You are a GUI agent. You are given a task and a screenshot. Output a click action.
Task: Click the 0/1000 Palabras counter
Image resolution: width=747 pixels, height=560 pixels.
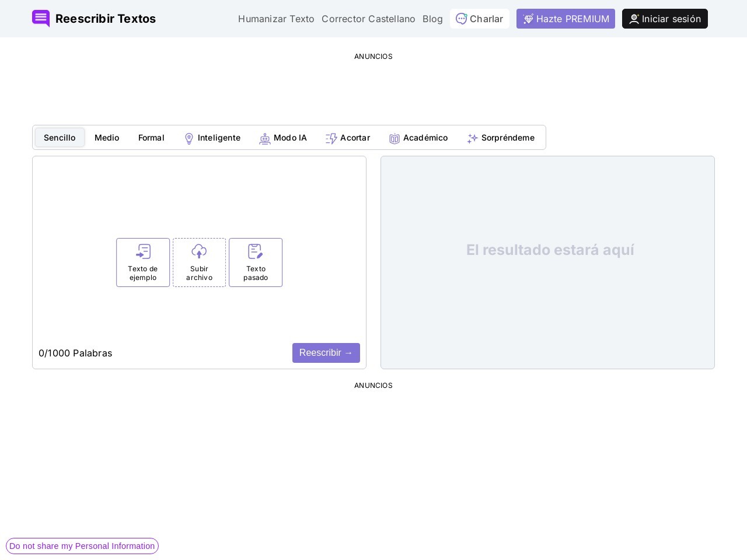[x=75, y=353]
